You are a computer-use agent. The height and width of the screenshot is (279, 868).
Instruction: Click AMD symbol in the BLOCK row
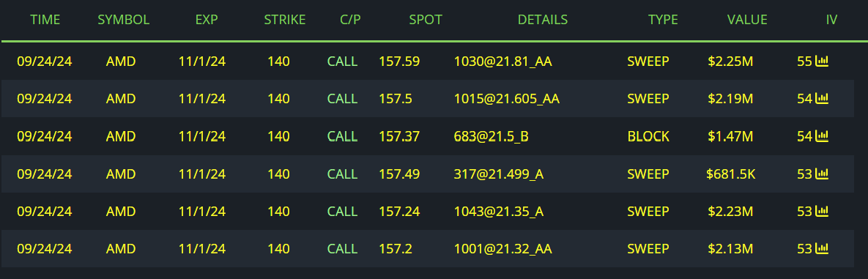121,136
